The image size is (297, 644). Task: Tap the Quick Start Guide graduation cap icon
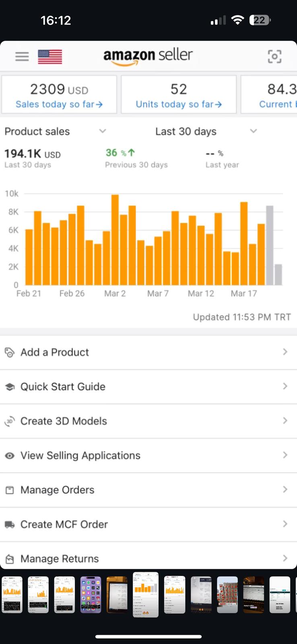click(x=10, y=387)
